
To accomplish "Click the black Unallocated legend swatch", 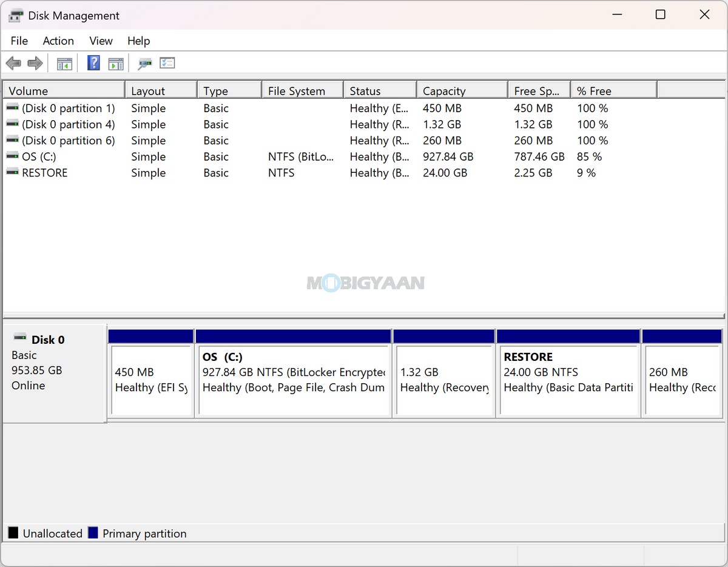I will coord(13,533).
